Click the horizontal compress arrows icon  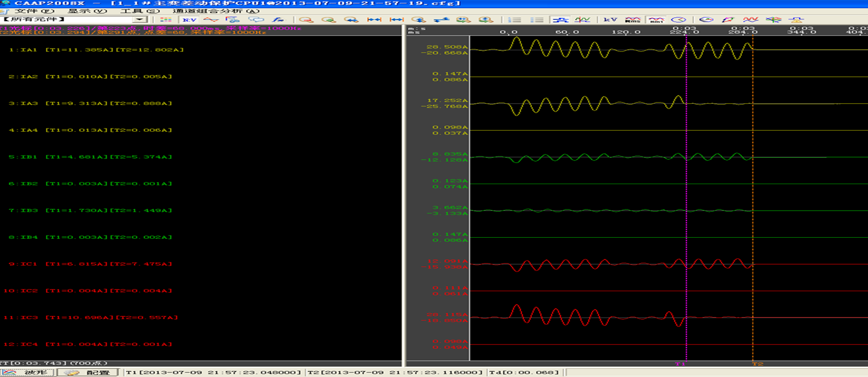tap(374, 19)
